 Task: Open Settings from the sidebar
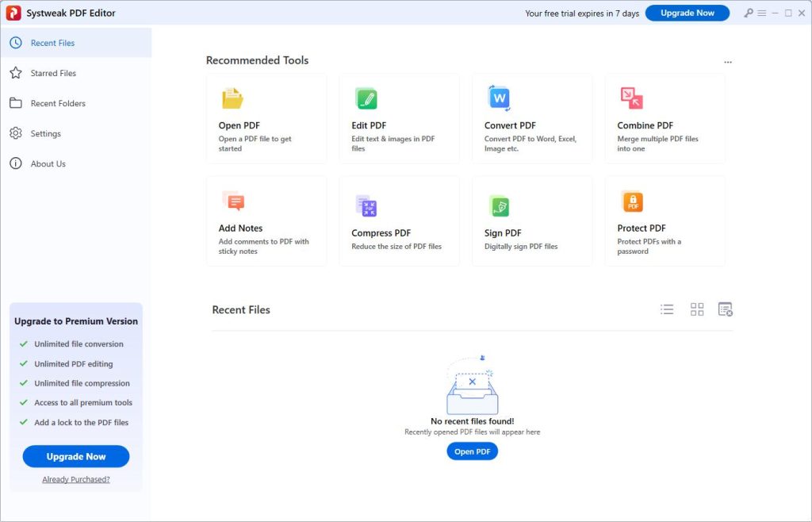[76, 133]
